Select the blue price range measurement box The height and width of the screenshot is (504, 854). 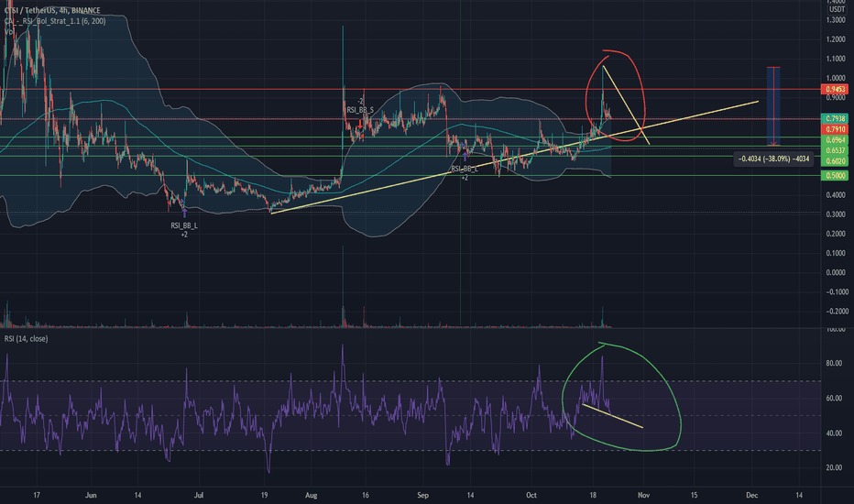[773, 106]
